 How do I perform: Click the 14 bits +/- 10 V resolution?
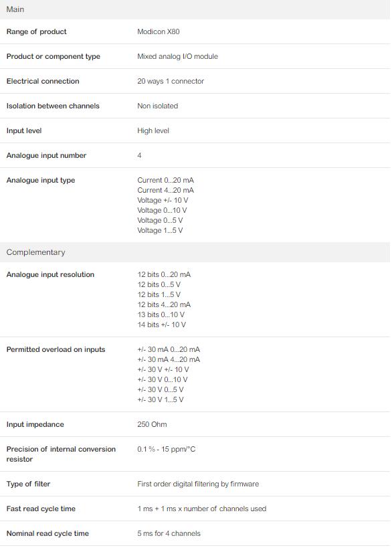click(161, 325)
